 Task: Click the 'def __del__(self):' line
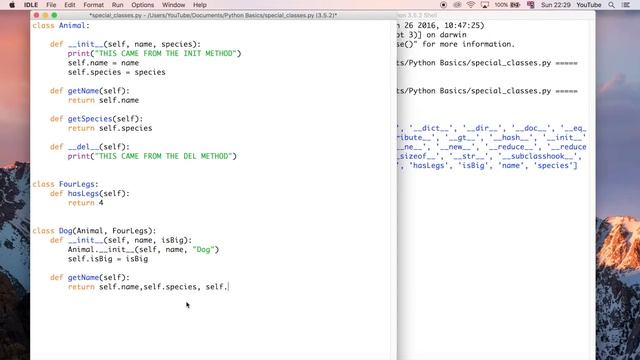[x=89, y=147]
